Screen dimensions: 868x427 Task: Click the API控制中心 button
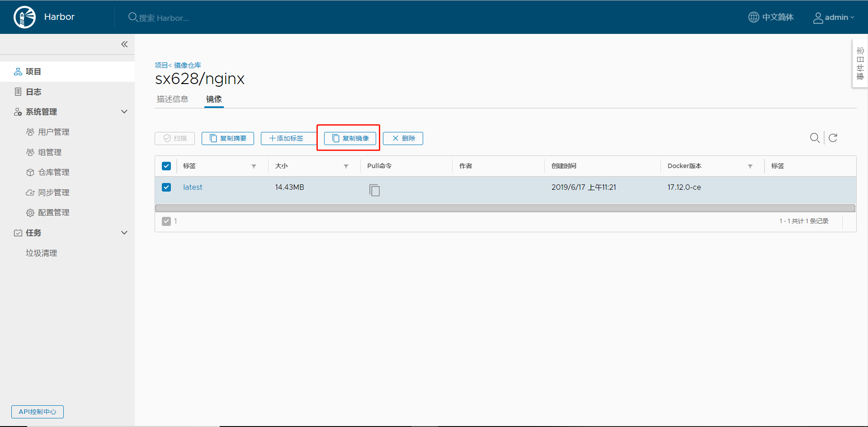coord(38,412)
